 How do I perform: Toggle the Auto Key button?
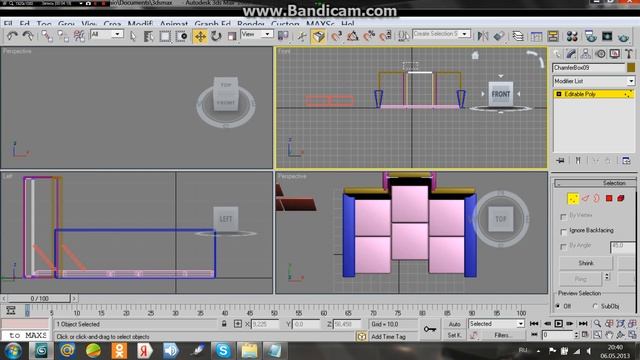(x=454, y=324)
